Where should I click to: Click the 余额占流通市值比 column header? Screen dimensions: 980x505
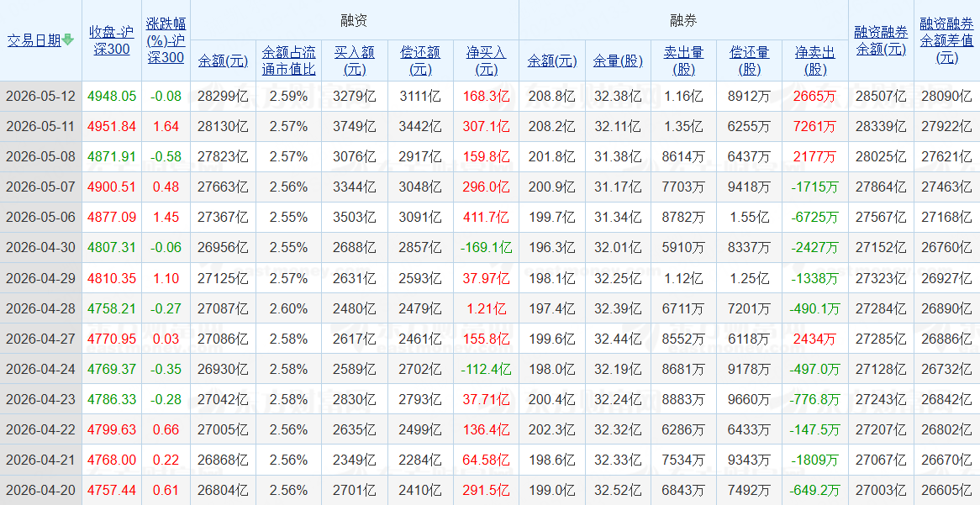click(289, 60)
